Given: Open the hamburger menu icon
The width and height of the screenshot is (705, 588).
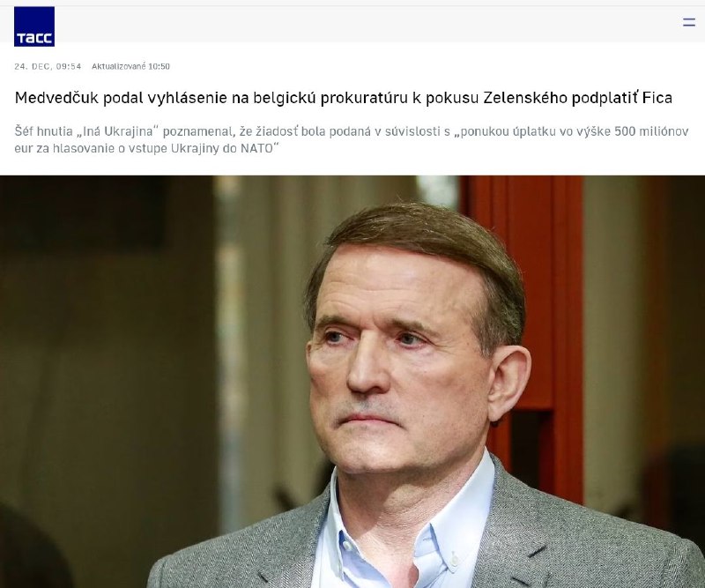Looking at the screenshot, I should [x=689, y=22].
